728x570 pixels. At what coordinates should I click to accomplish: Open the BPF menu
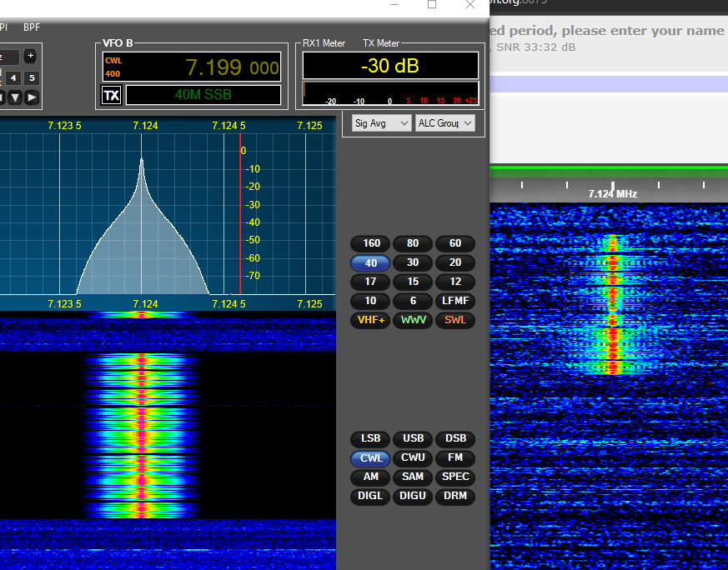click(x=32, y=27)
